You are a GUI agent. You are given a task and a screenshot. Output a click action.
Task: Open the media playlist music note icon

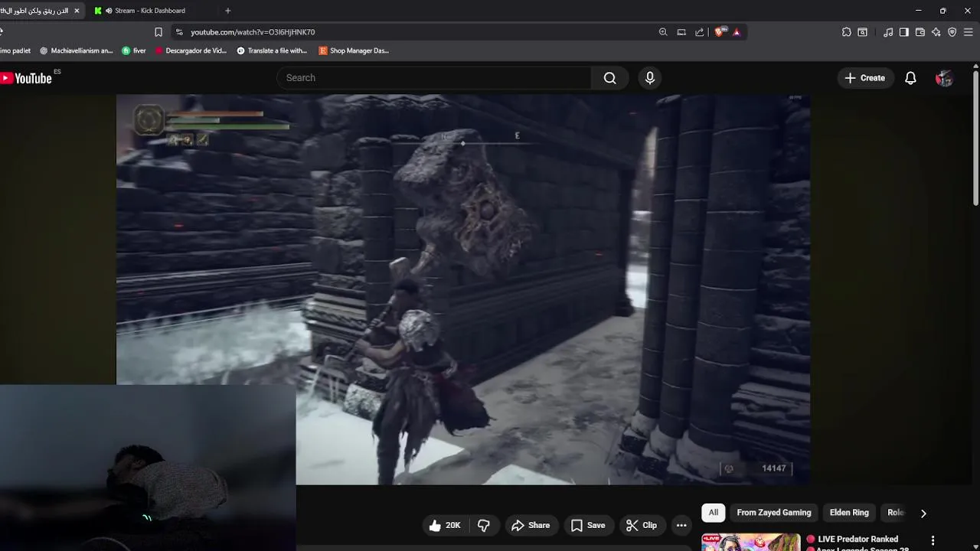(x=888, y=32)
